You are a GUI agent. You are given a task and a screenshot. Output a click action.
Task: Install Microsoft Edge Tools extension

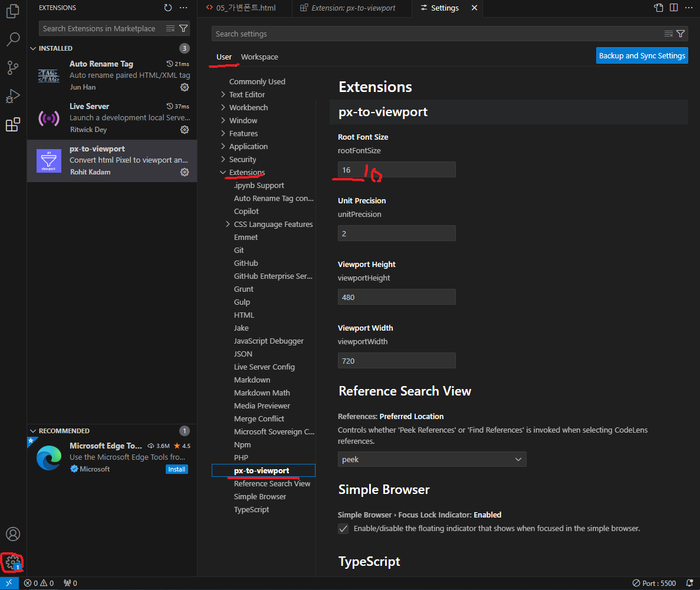tap(177, 469)
